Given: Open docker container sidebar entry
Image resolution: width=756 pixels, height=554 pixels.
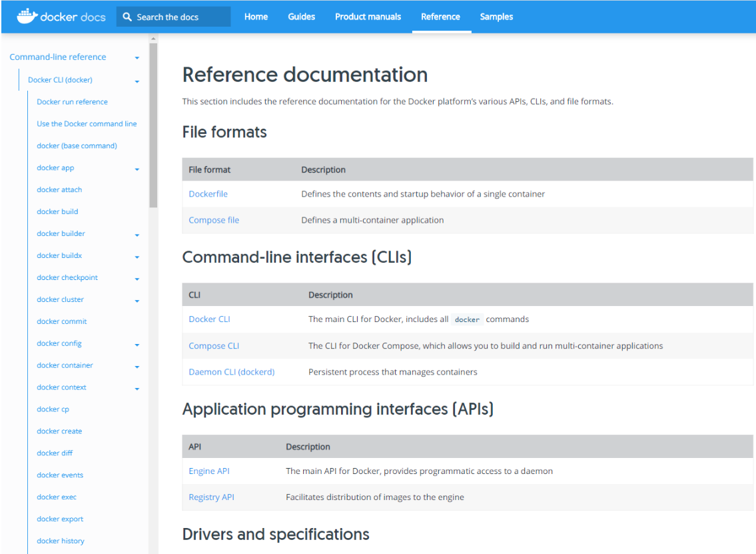Looking at the screenshot, I should (x=65, y=365).
